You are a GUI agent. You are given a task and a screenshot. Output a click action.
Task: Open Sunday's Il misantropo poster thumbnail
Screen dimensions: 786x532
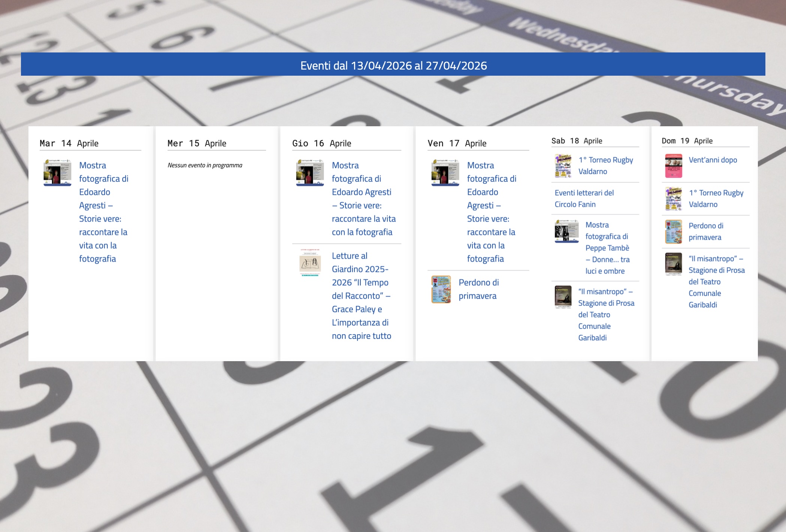point(673,264)
